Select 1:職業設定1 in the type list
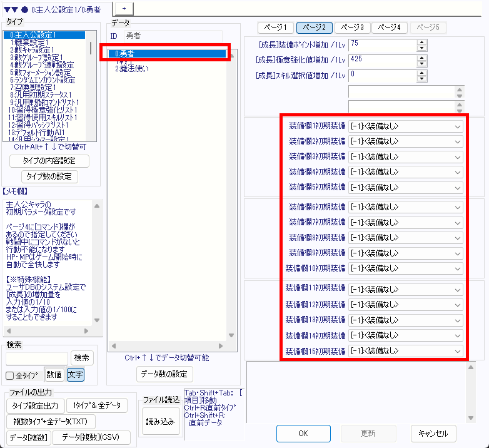489x448 pixels. coord(32,42)
